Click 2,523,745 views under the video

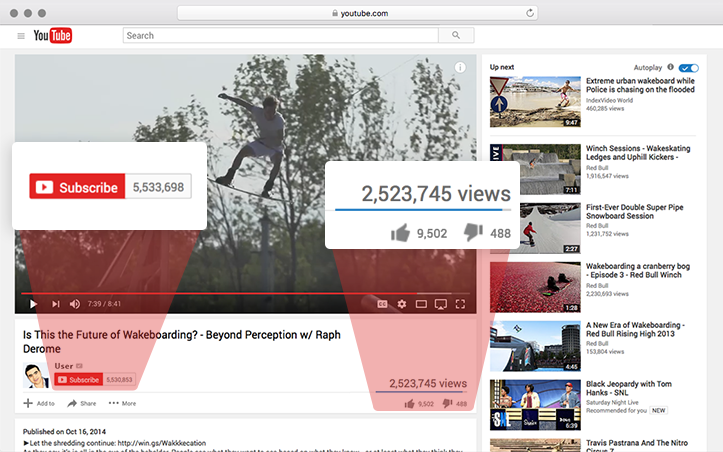pos(428,383)
